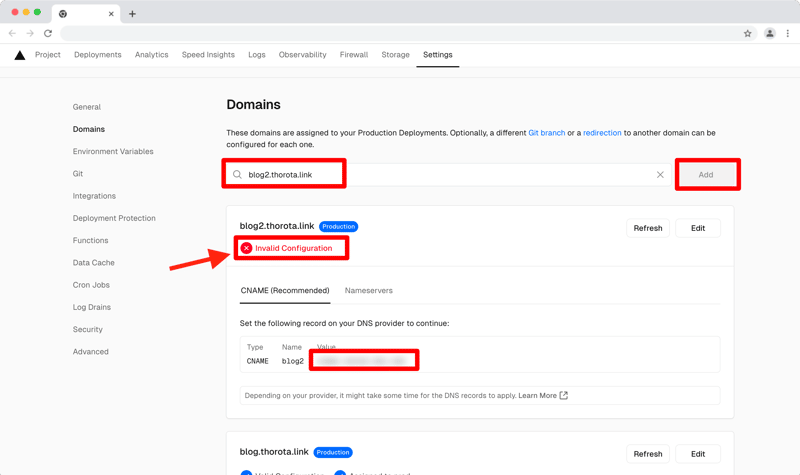Open the Learn More link
The height and width of the screenshot is (475, 800).
click(537, 395)
